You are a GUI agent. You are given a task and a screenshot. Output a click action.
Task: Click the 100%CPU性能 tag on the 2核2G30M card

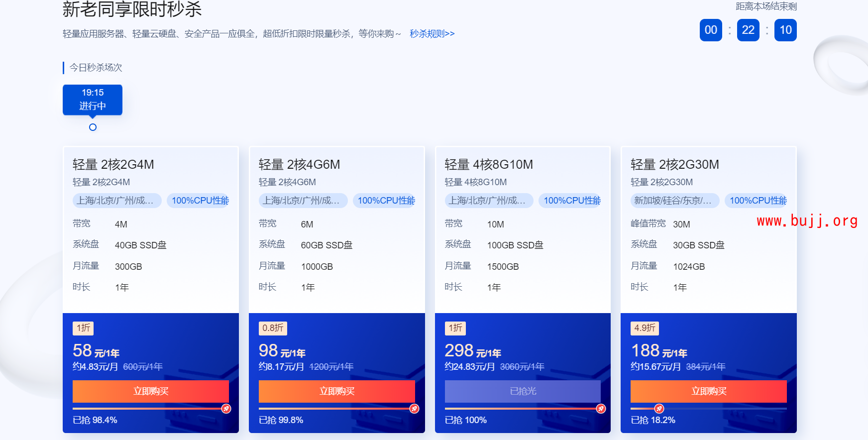[x=756, y=201]
